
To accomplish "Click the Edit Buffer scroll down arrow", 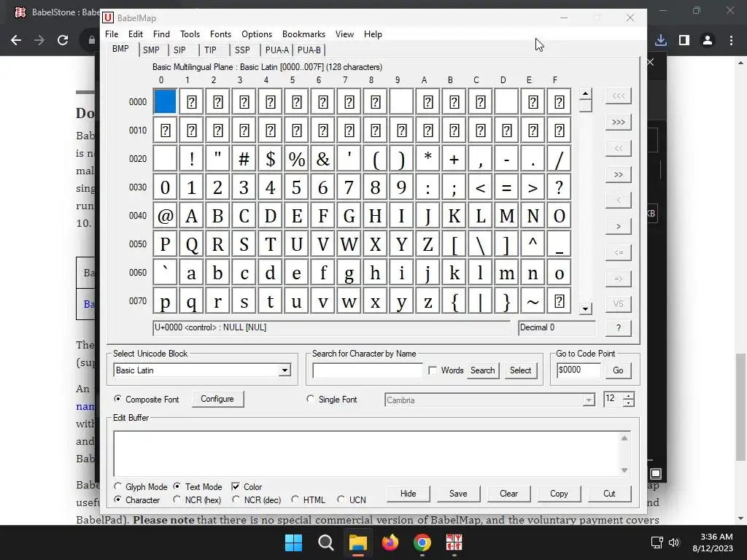I will (624, 470).
